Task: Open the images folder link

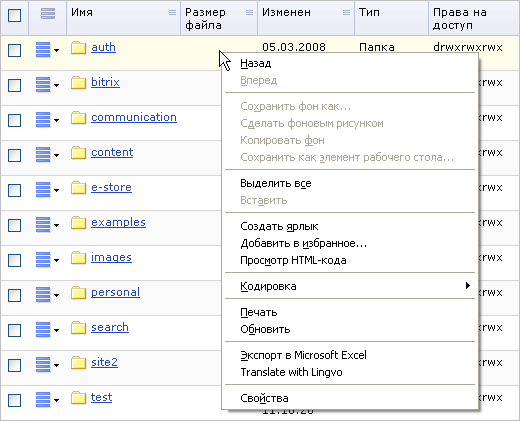Action: click(x=111, y=257)
